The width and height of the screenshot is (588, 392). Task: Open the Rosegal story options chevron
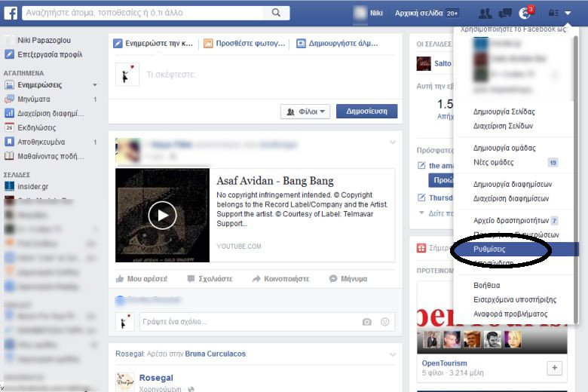[393, 354]
